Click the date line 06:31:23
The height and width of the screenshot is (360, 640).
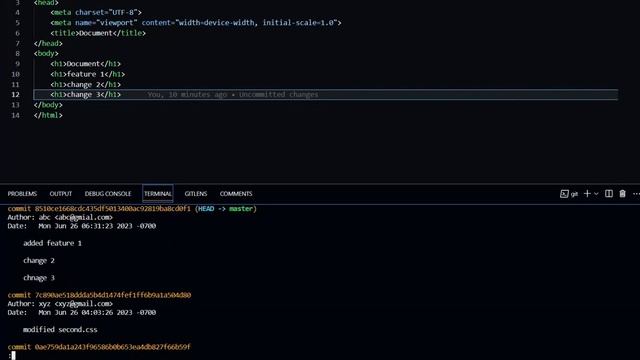click(82, 226)
